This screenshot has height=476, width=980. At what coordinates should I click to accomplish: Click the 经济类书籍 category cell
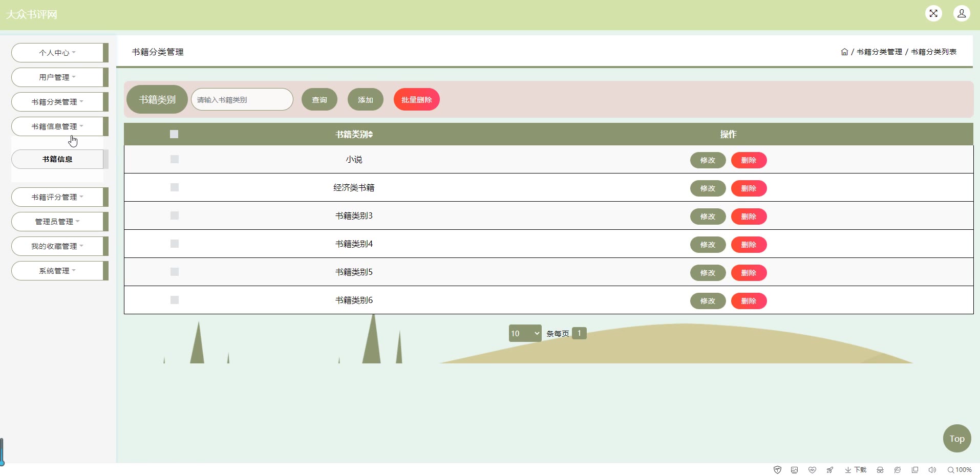click(354, 188)
